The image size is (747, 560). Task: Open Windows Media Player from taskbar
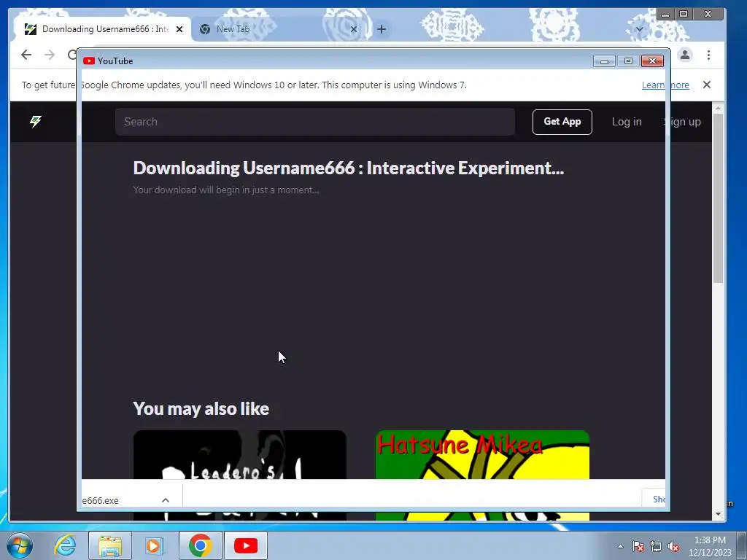[x=154, y=545]
